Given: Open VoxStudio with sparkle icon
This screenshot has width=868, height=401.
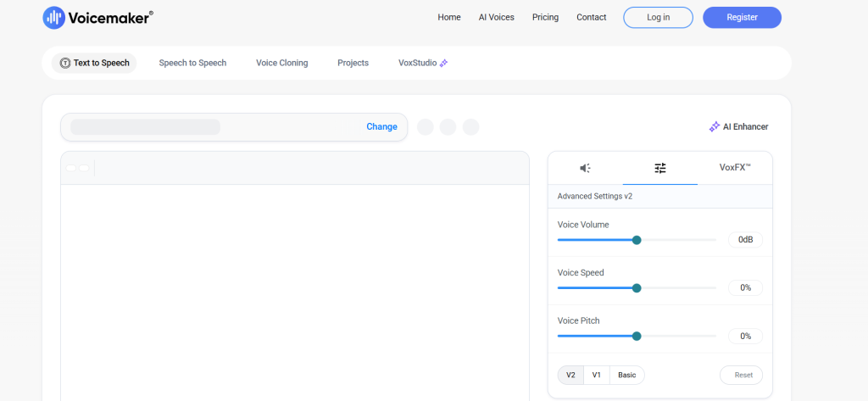Looking at the screenshot, I should 423,63.
